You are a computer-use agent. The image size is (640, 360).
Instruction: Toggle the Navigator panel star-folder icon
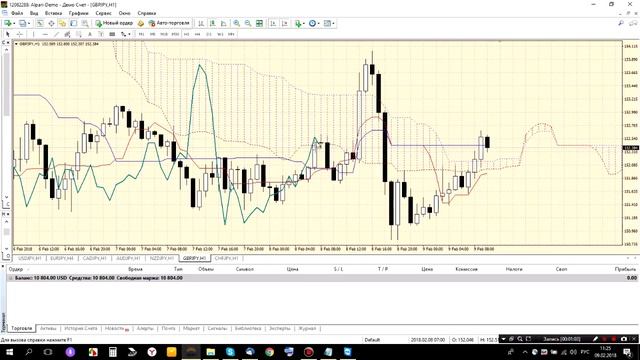pos(62,23)
